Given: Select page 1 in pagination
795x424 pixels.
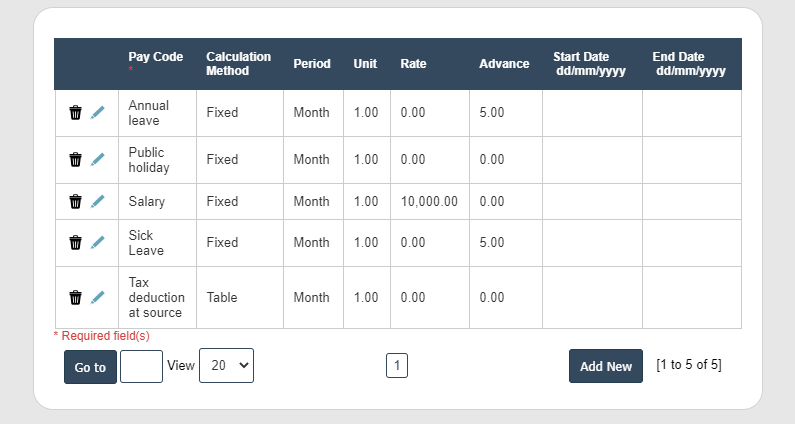Looking at the screenshot, I should 397,366.
